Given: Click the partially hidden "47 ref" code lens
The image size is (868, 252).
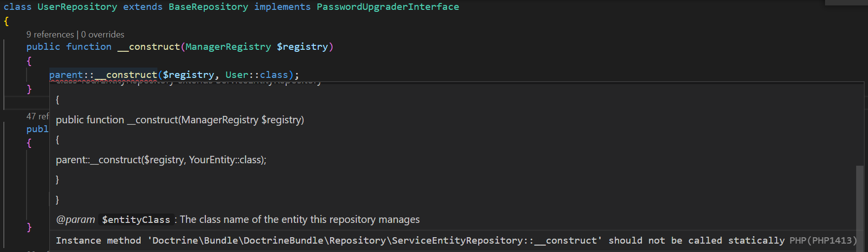Looking at the screenshot, I should (38, 116).
